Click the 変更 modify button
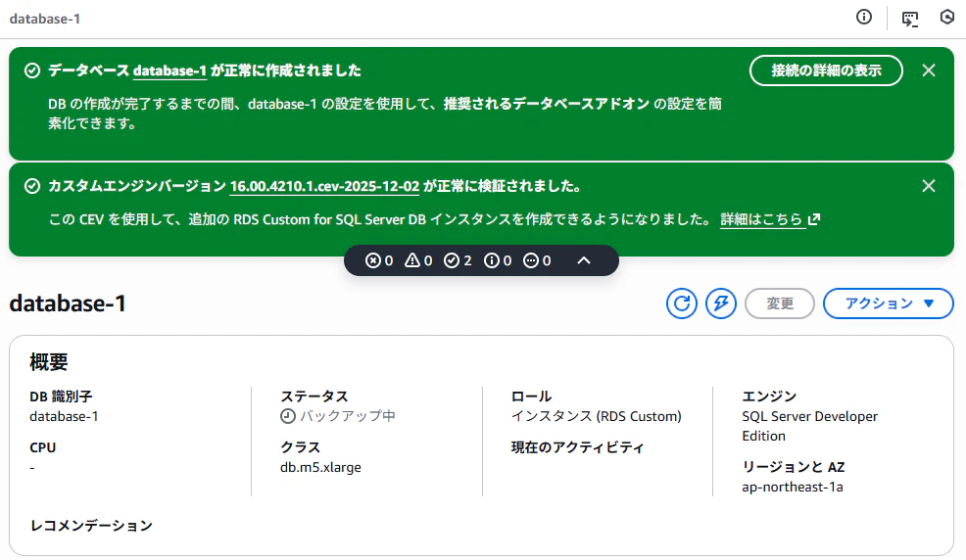The width and height of the screenshot is (966, 560). click(x=780, y=303)
